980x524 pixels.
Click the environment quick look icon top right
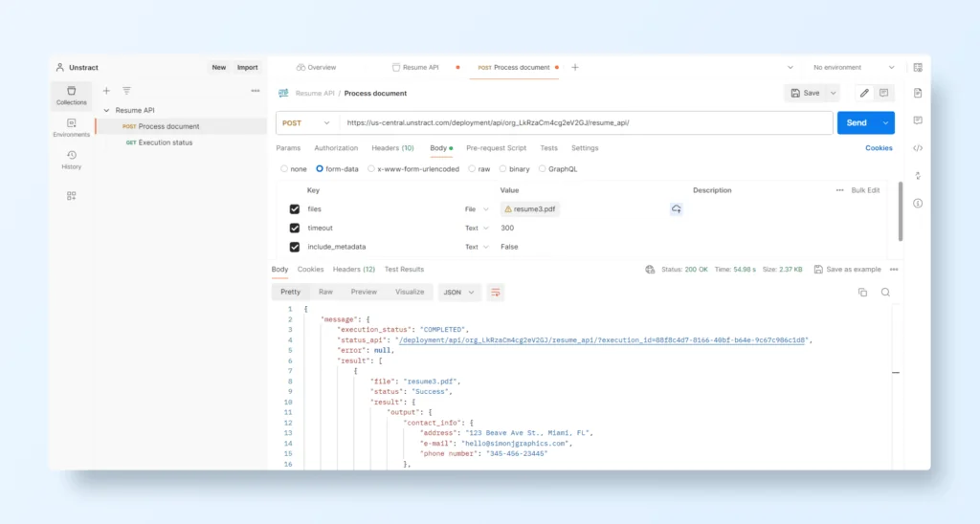point(918,68)
